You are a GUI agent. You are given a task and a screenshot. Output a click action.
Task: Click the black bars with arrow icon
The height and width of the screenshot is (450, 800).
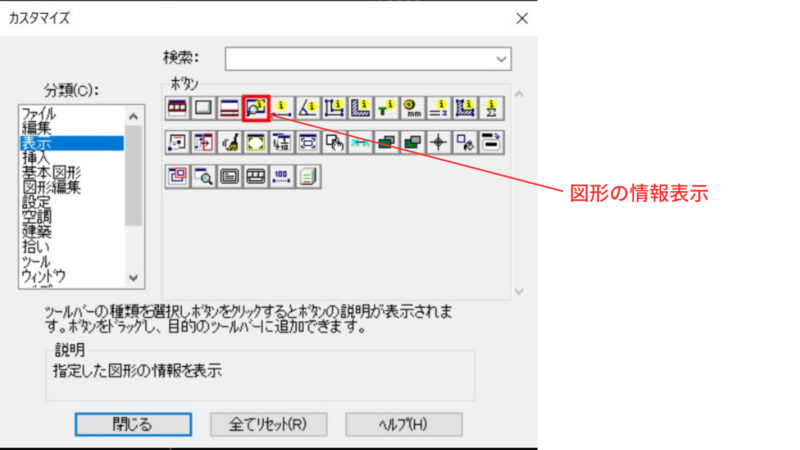pyautogui.click(x=491, y=142)
